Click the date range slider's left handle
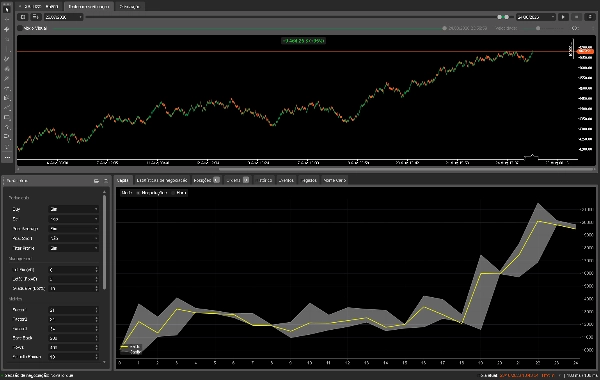Viewport: 600px width, 380px height. click(x=499, y=17)
